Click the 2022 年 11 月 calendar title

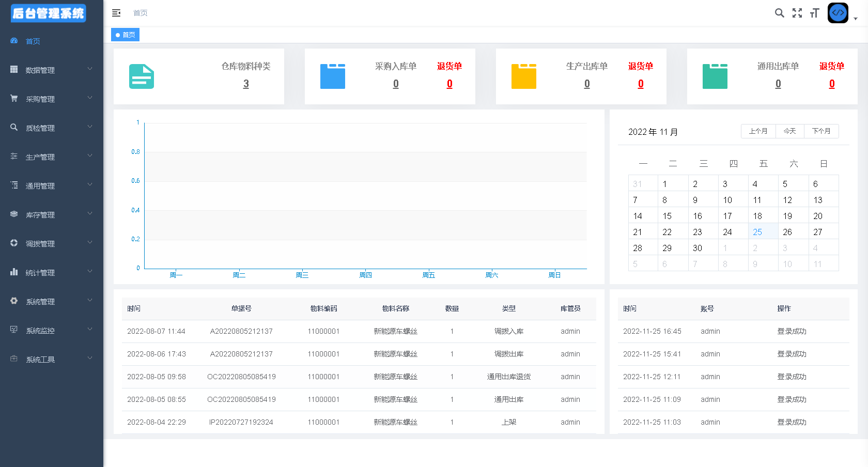pyautogui.click(x=653, y=132)
